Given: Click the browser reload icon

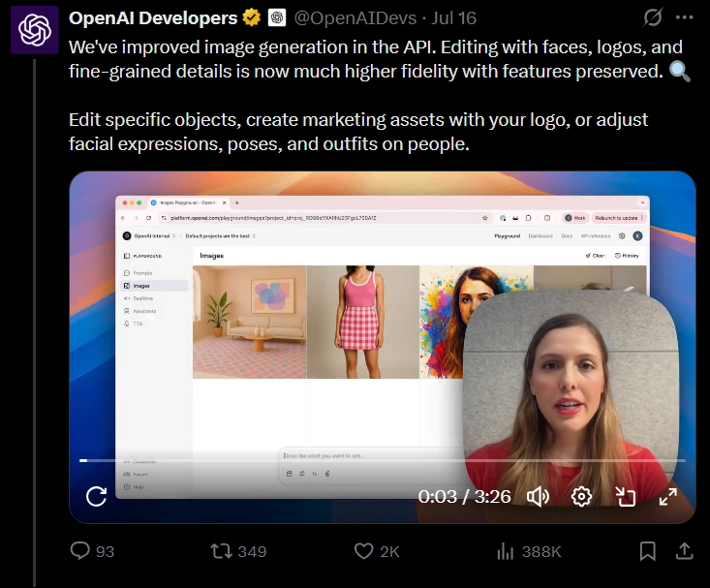Looking at the screenshot, I should (148, 218).
